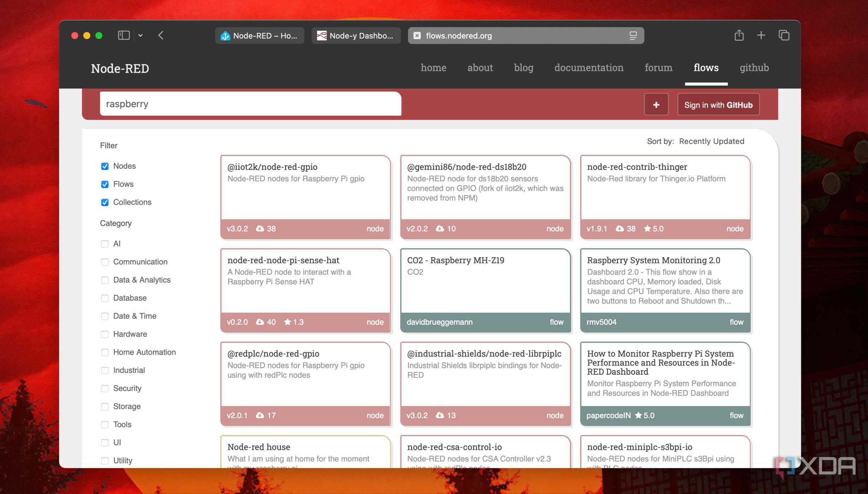868x494 pixels.
Task: Click download icon on @iiot2k/node-red-gpio card
Action: (260, 229)
